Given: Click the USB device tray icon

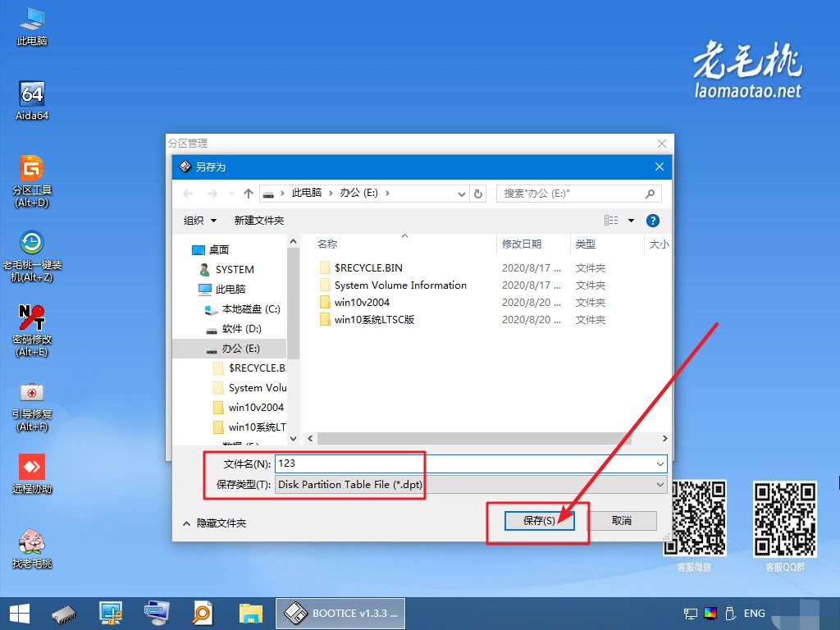Looking at the screenshot, I should [x=729, y=614].
